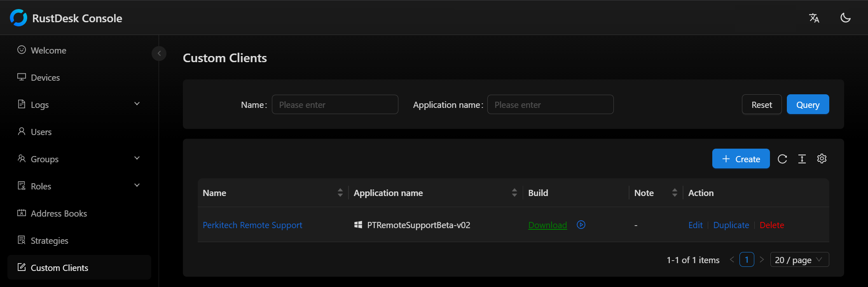
Task: Click the Strategies audit icon
Action: (21, 240)
